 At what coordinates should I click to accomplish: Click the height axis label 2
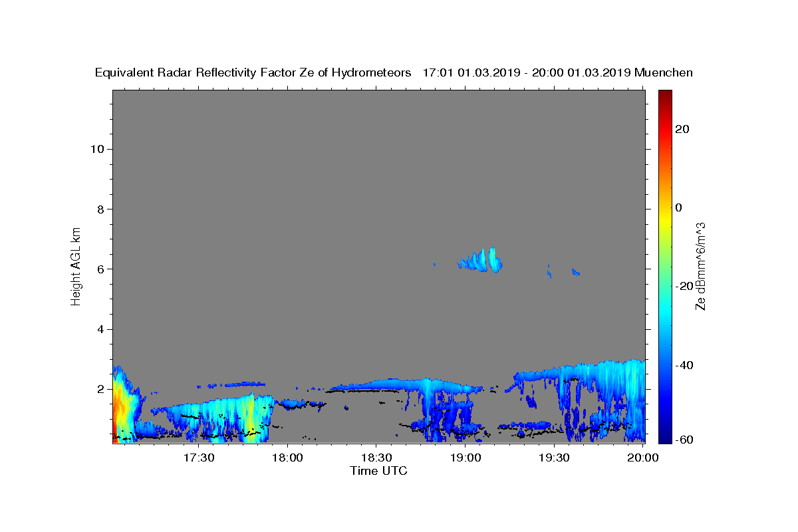tap(99, 389)
